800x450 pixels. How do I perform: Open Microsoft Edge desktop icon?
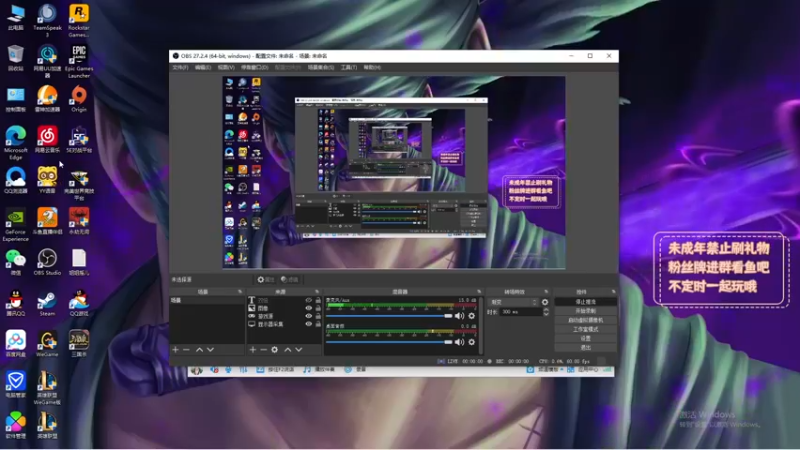click(16, 143)
